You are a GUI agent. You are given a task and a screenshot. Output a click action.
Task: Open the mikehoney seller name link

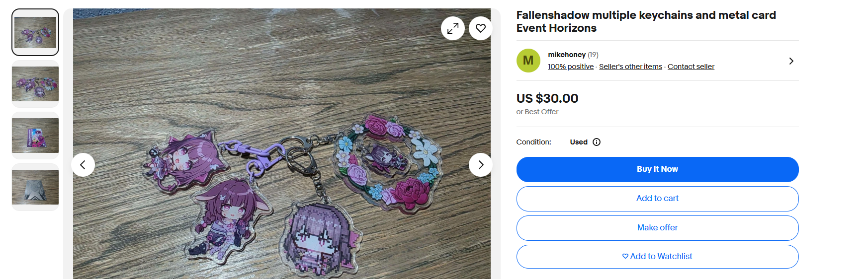point(567,55)
